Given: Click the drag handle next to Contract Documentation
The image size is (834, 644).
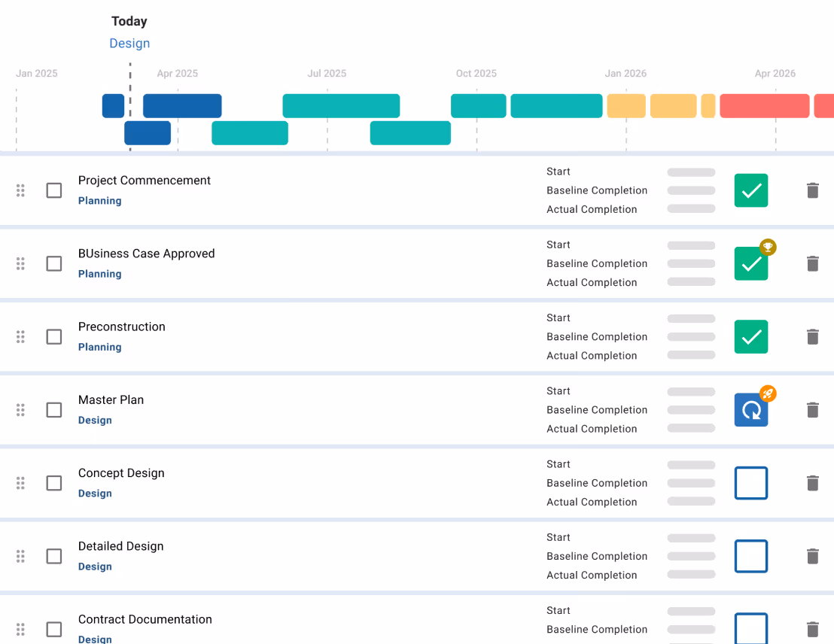Looking at the screenshot, I should (20, 629).
